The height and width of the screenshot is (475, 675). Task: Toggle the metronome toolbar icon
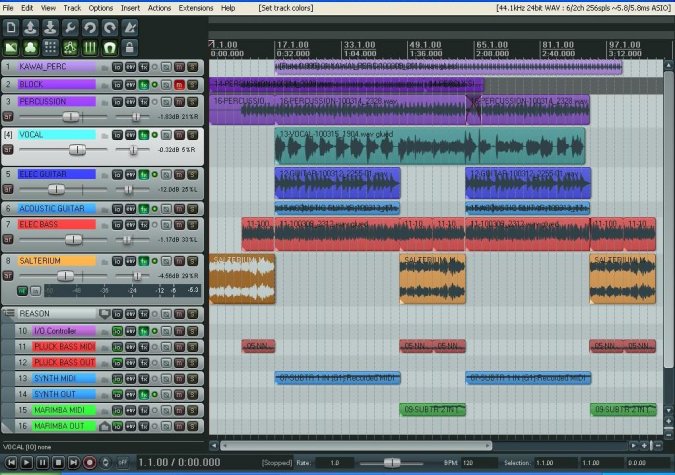click(x=130, y=28)
